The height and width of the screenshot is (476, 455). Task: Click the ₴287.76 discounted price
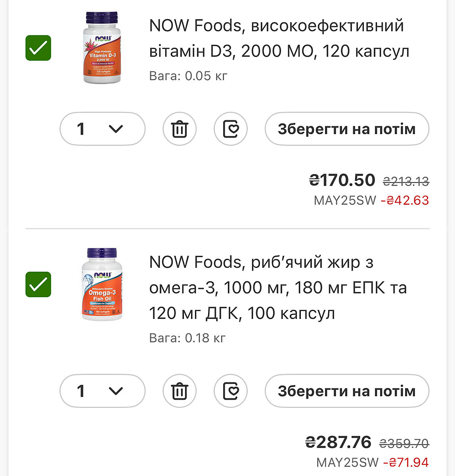point(338,442)
